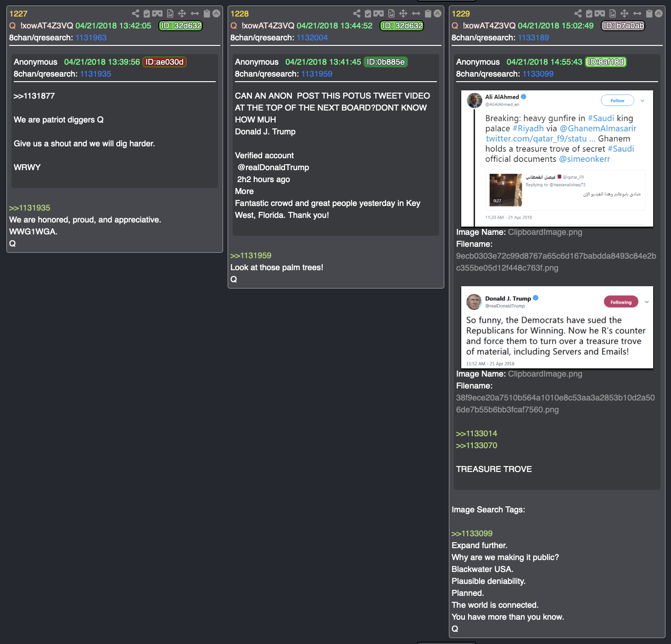Follow the >>1133070 reply reference
671x644 pixels.
[476, 445]
